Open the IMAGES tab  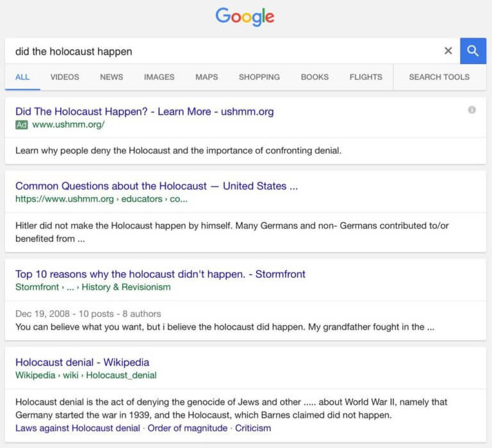point(159,77)
